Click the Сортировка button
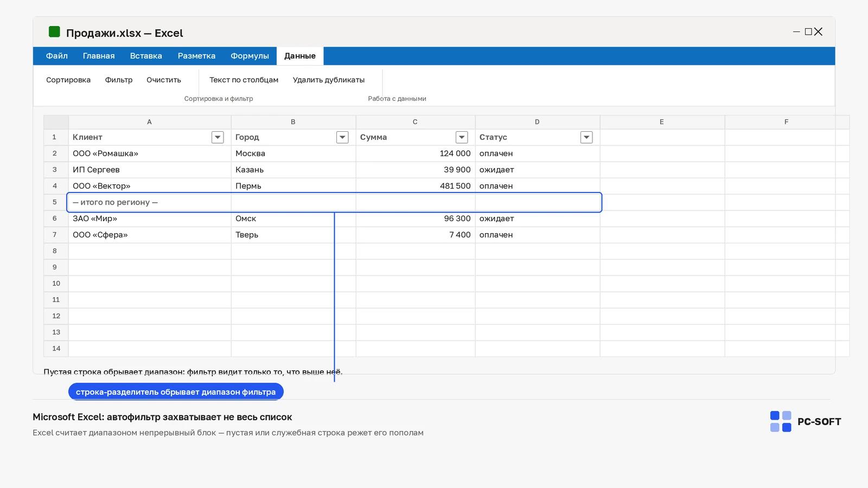The image size is (868, 488). [x=68, y=80]
